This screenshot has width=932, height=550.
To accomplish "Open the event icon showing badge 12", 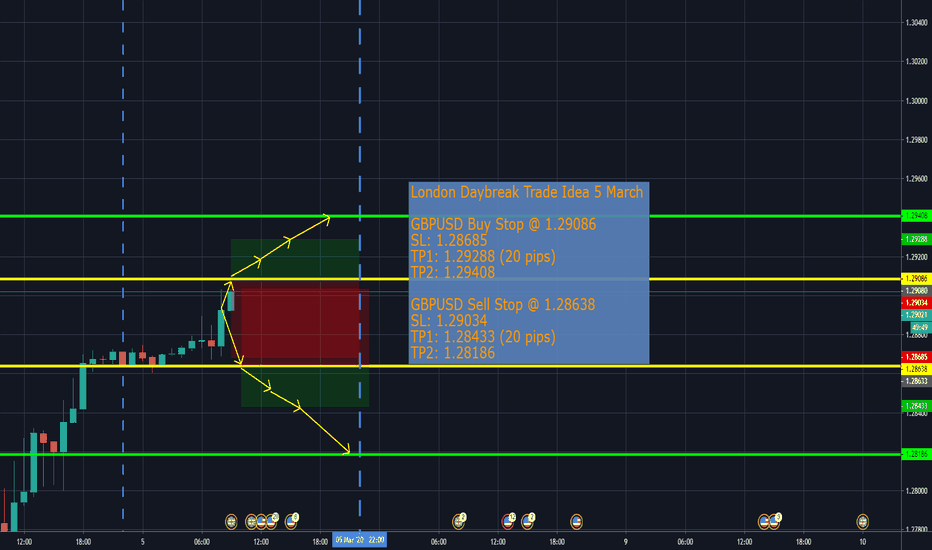I will [x=508, y=519].
